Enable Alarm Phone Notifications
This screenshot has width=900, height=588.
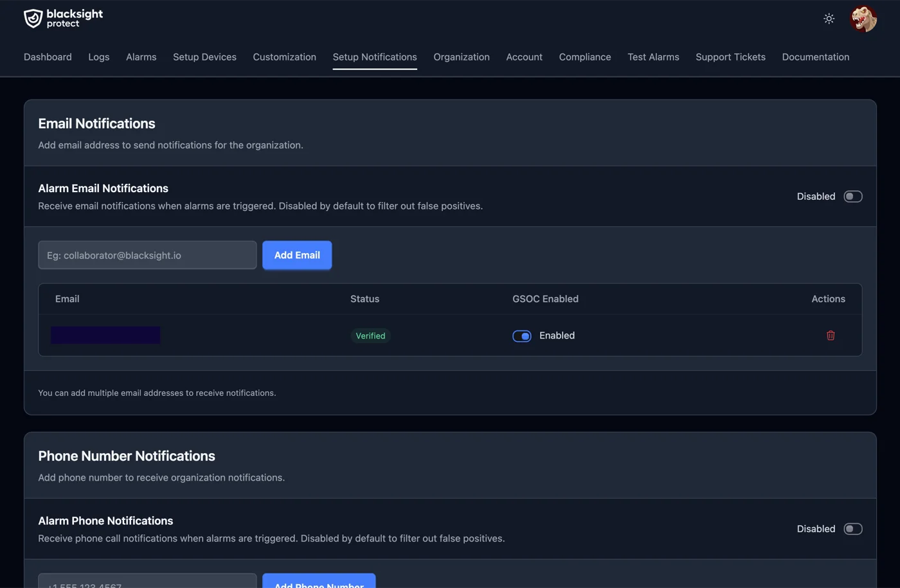coord(852,528)
